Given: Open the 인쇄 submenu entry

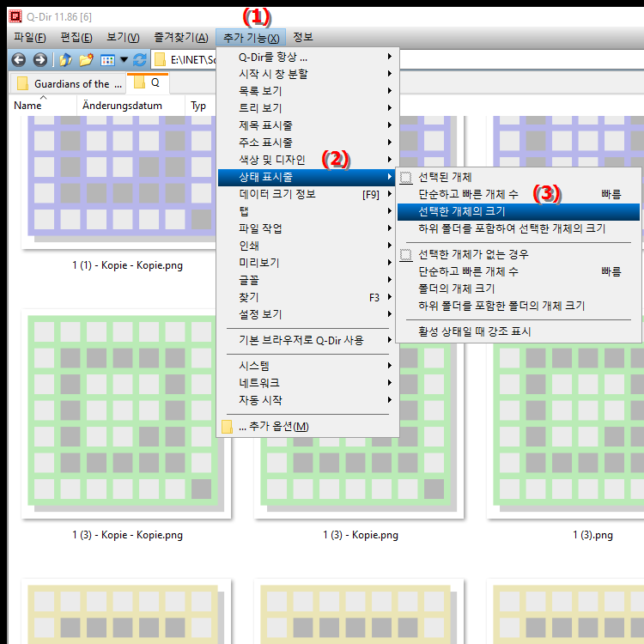Looking at the screenshot, I should pos(308,246).
